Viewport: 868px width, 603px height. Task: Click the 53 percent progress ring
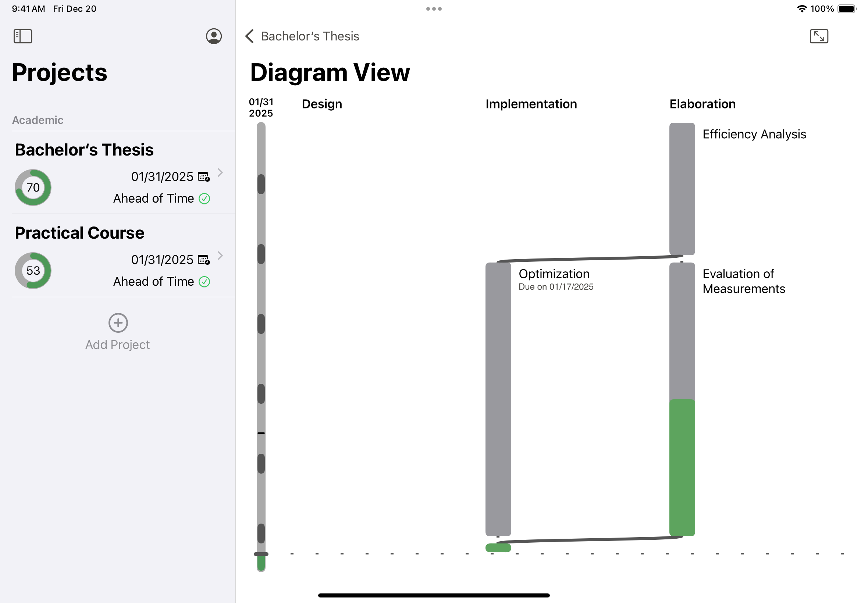(33, 271)
